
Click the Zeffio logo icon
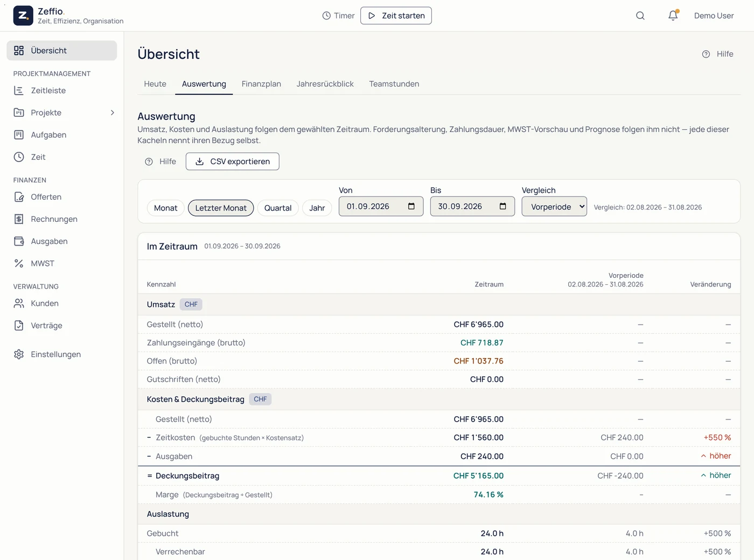(x=23, y=16)
